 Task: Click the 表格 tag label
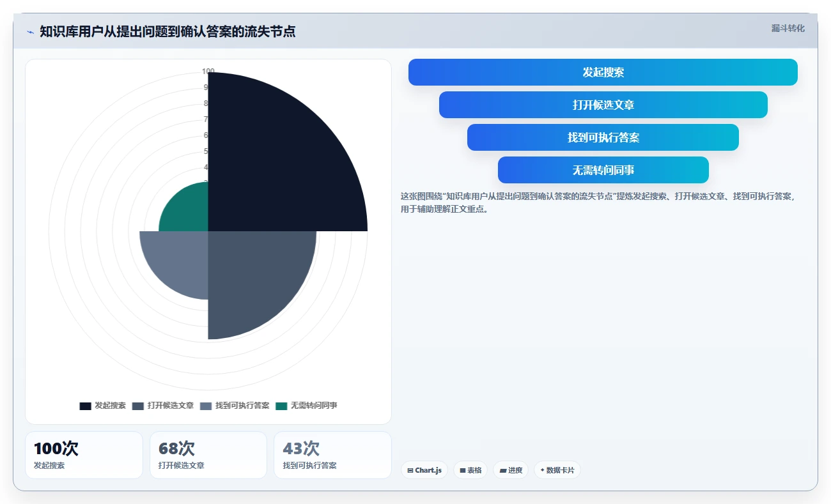point(474,470)
